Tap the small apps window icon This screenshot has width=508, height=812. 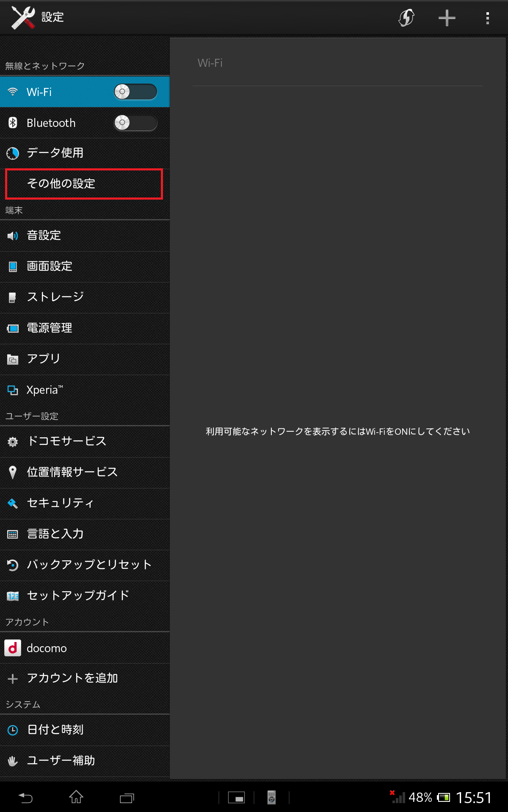(x=236, y=798)
